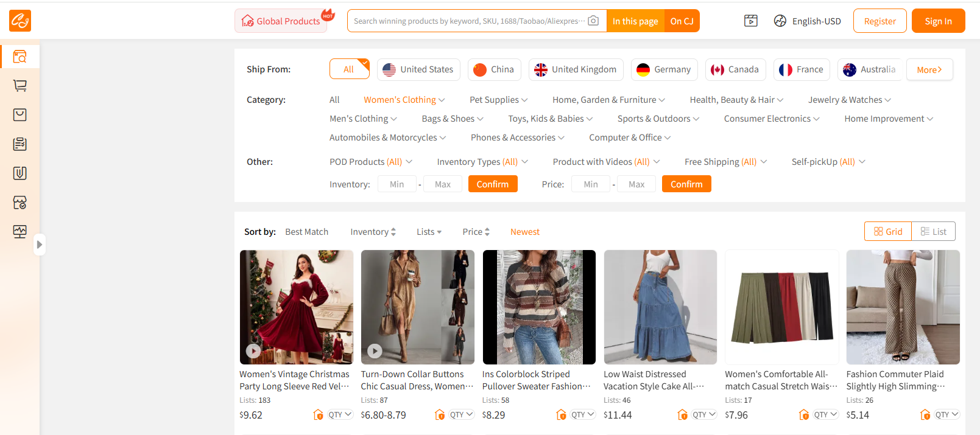Expand the collapsed left sidebar arrow

[x=40, y=245]
